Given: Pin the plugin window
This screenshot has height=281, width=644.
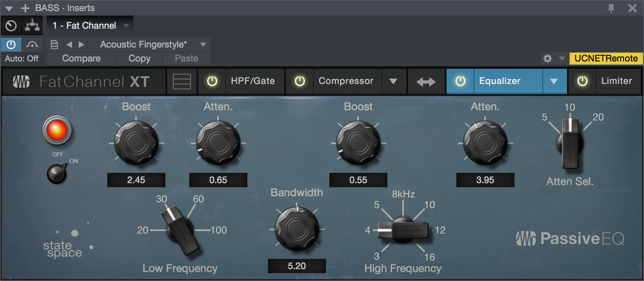Looking at the screenshot, I should pyautogui.click(x=611, y=8).
